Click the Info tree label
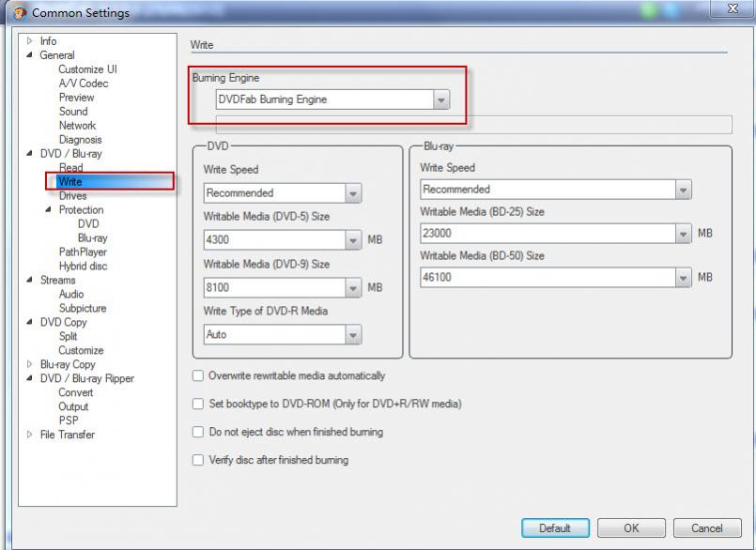The image size is (756, 550). tap(48, 41)
